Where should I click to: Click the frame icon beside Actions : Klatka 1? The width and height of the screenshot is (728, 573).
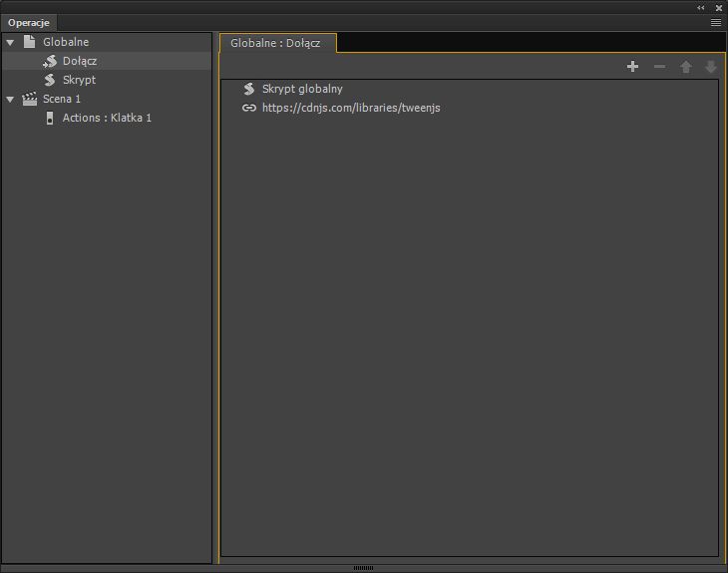(50, 118)
